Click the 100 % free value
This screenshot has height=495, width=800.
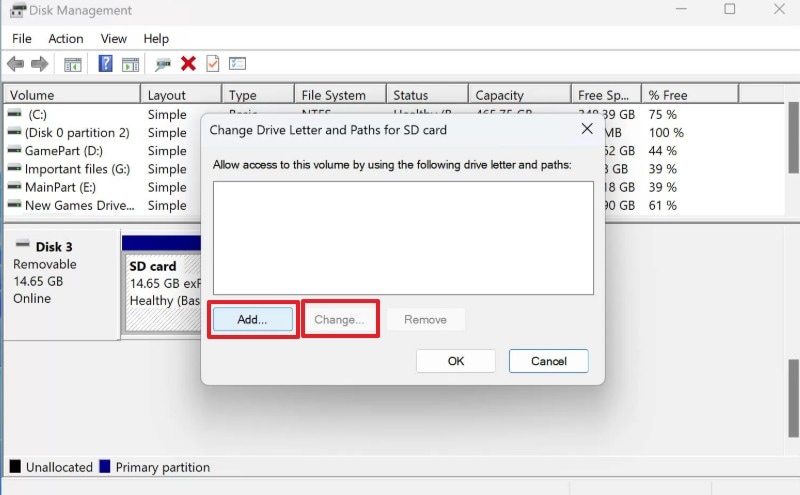666,133
